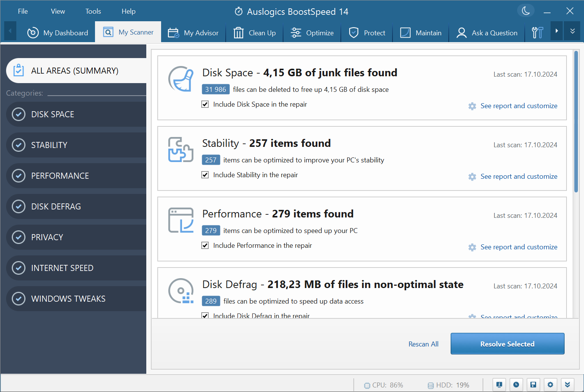The height and width of the screenshot is (392, 584).
Task: Expand the toolbar with the right arrow button
Action: pyautogui.click(x=556, y=31)
